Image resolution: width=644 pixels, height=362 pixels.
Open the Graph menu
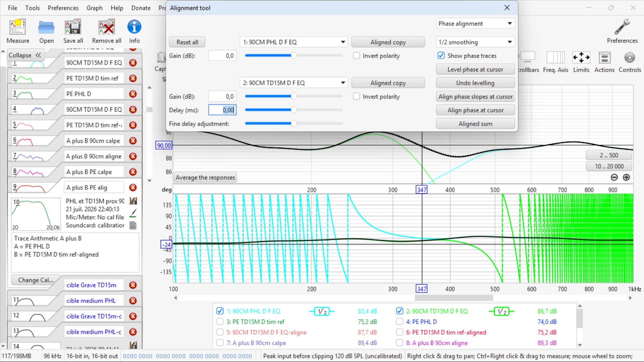click(x=95, y=8)
